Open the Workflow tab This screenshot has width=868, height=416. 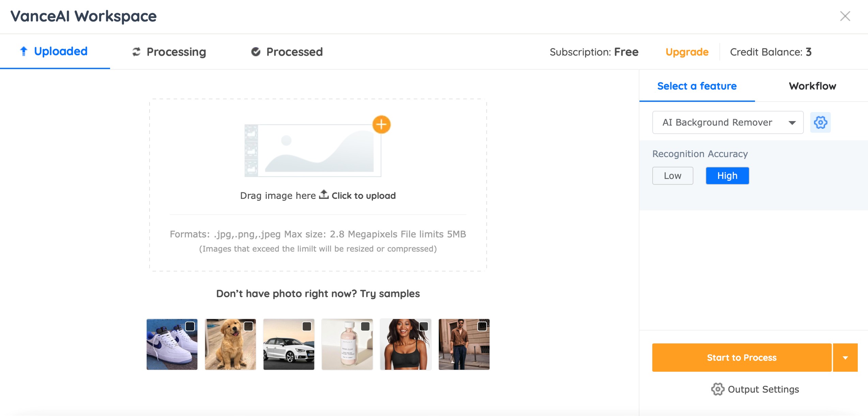[812, 86]
